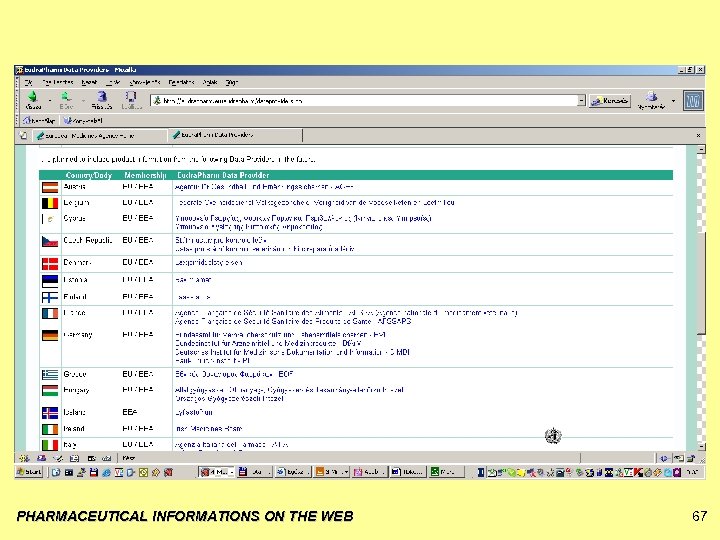Click the Stop loading toolbar icon
This screenshot has height=540, width=720.
click(131, 96)
